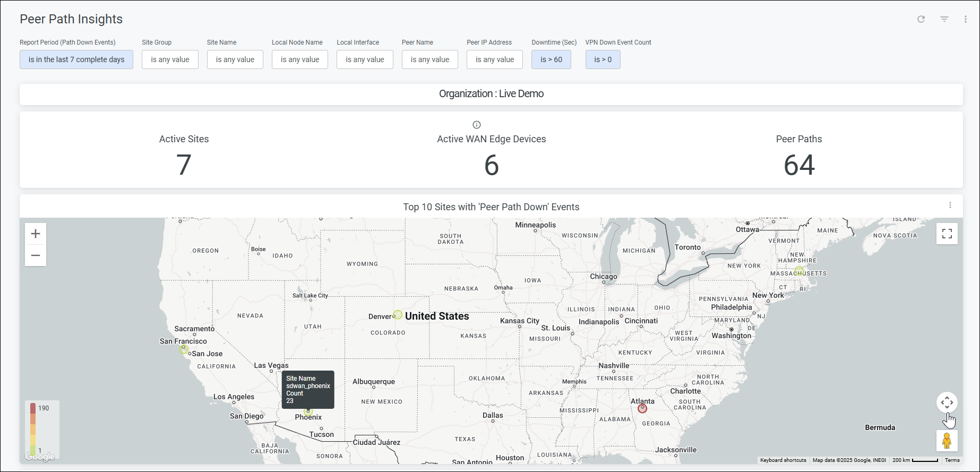Click the info icon above Active WAN Edge Devices
Image resolution: width=980 pixels, height=472 pixels.
[x=477, y=125]
